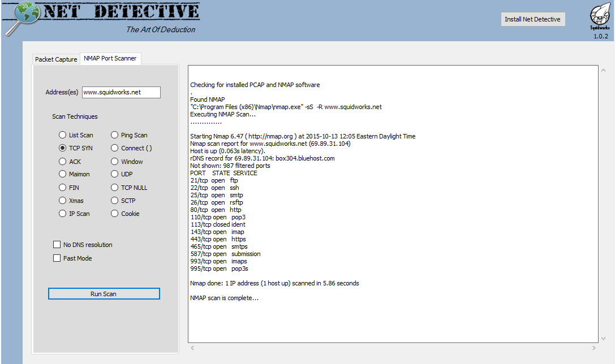Click the '995/tcp open pop3s' line
Viewport: 615px width, 364px height.
[220, 269]
